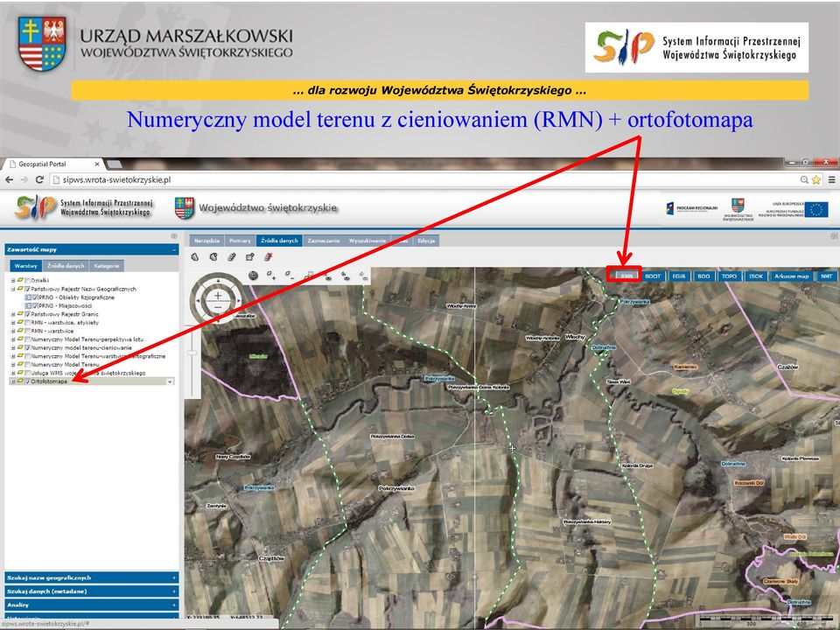840x630 pixels.
Task: Click the zoom slider handle left of the map
Action: tap(192, 353)
